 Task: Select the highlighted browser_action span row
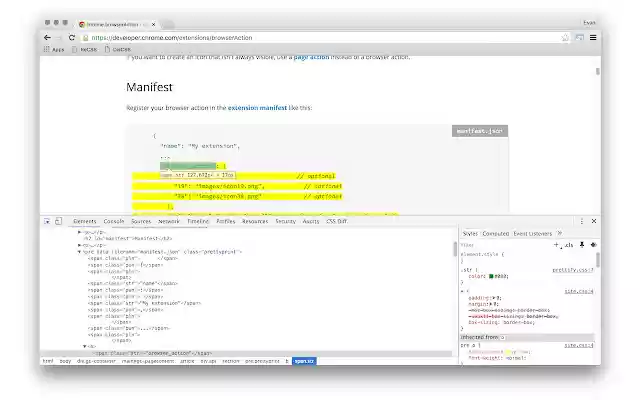click(x=247, y=353)
